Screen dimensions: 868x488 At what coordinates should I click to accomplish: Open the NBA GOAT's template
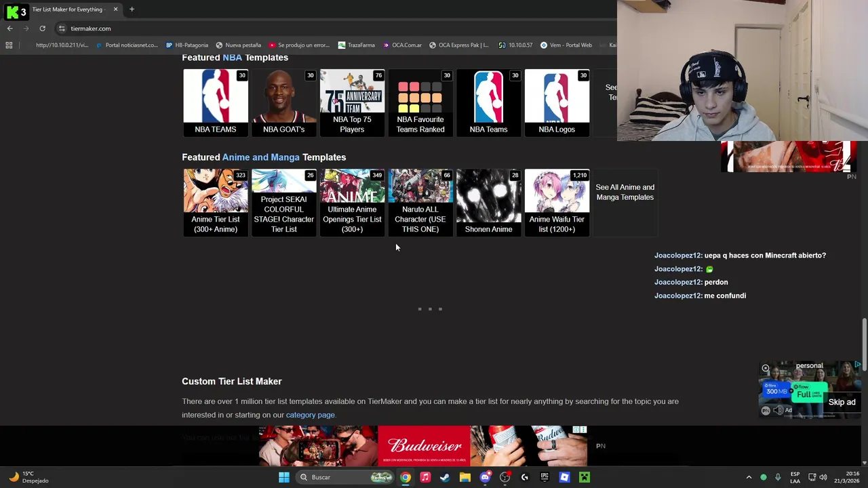coord(283,103)
